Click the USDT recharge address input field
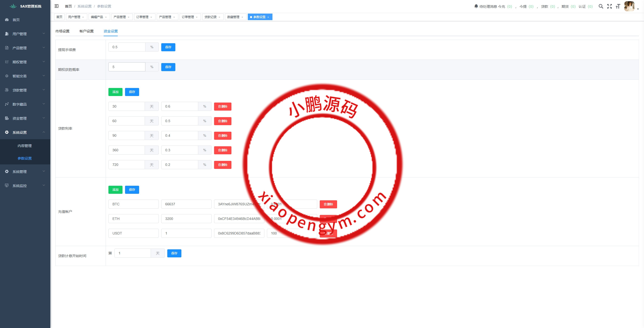Image resolution: width=644 pixels, height=328 pixels. pos(239,233)
